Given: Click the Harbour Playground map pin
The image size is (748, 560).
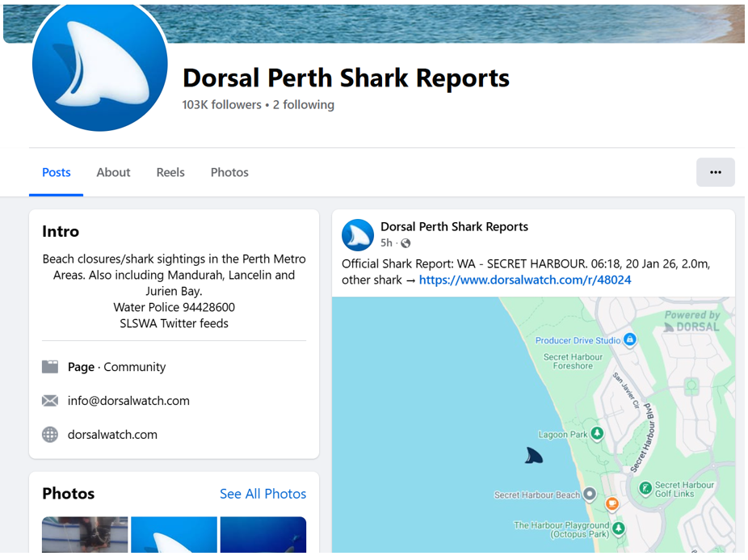Looking at the screenshot, I should click(x=618, y=528).
